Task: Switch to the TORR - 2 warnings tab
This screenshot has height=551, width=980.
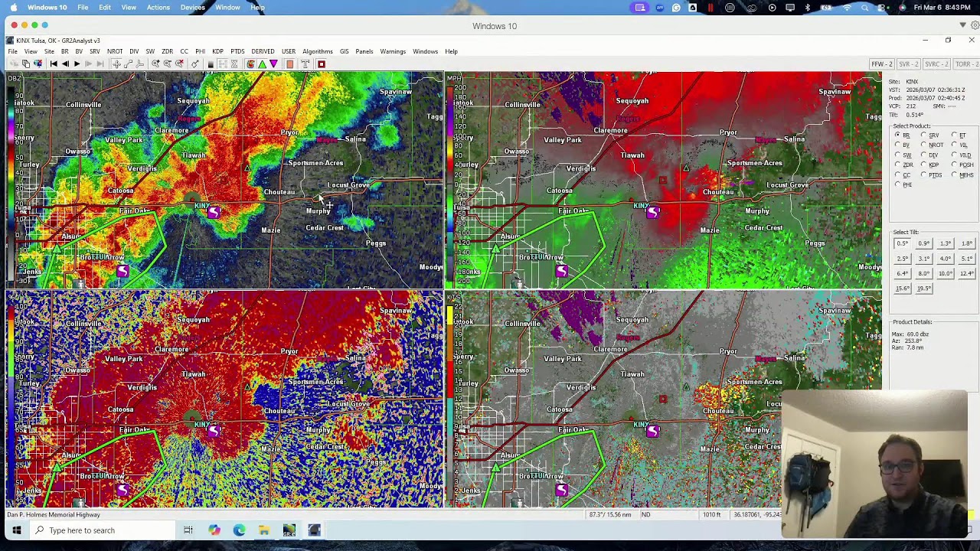Action: tap(965, 64)
